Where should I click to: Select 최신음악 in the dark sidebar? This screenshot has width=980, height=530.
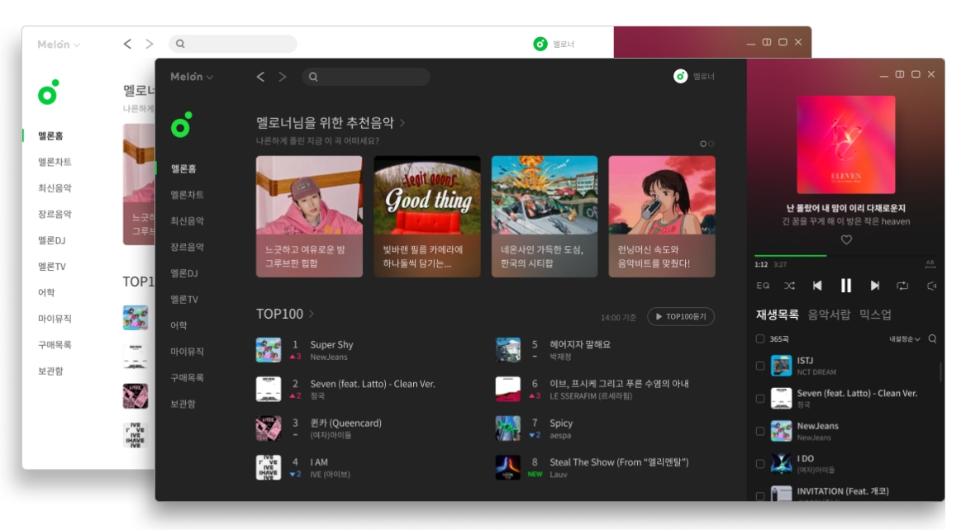(188, 221)
